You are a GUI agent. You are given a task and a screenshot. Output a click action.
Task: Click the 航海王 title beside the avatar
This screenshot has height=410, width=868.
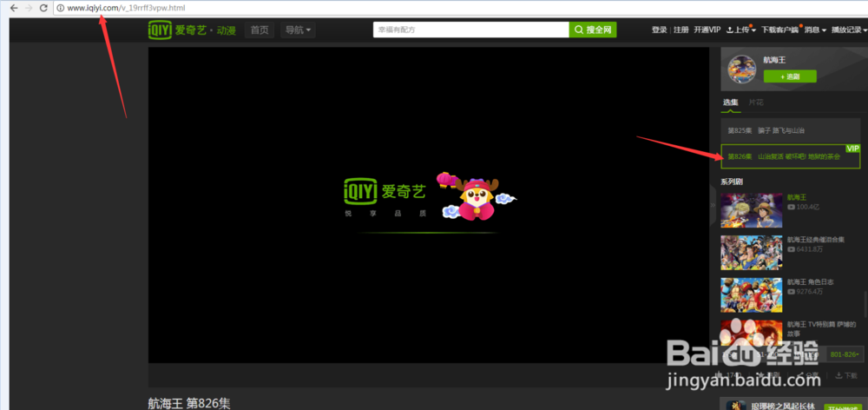coord(774,60)
